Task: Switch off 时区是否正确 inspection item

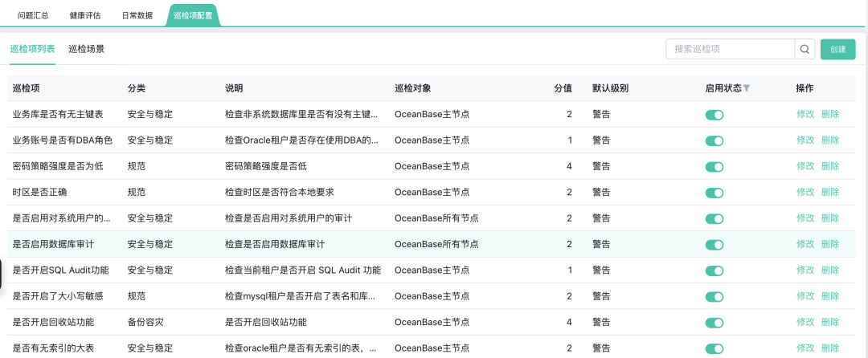Action: [x=714, y=193]
